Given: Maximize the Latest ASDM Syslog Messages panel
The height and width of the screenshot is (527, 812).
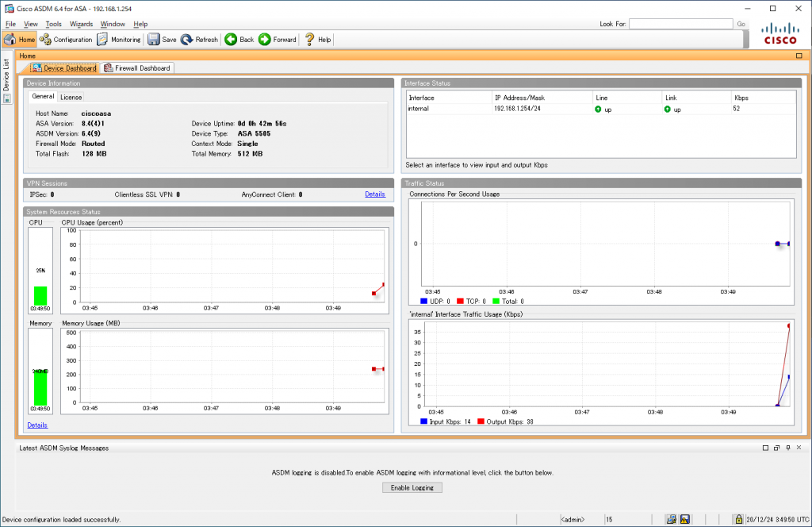Looking at the screenshot, I should point(765,448).
